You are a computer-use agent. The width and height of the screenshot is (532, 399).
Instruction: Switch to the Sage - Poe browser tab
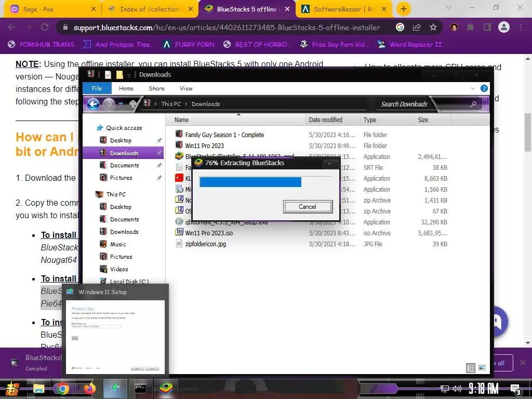(x=51, y=9)
